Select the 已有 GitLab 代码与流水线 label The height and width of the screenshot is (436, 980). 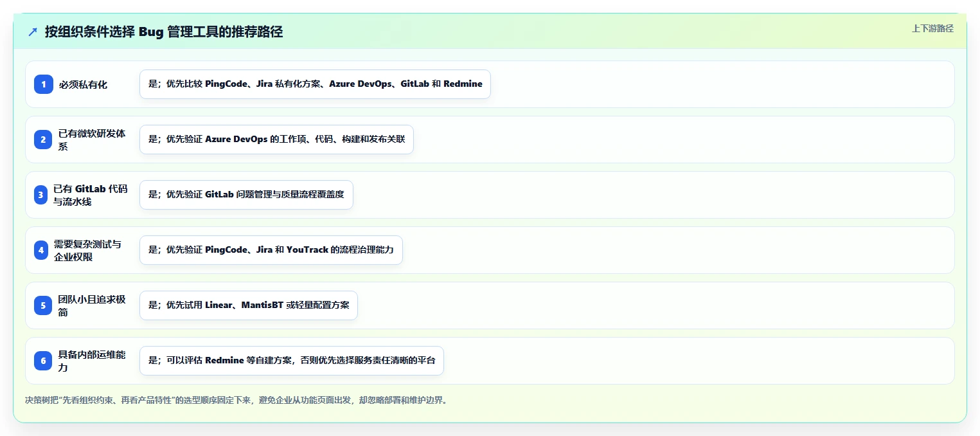tap(91, 195)
